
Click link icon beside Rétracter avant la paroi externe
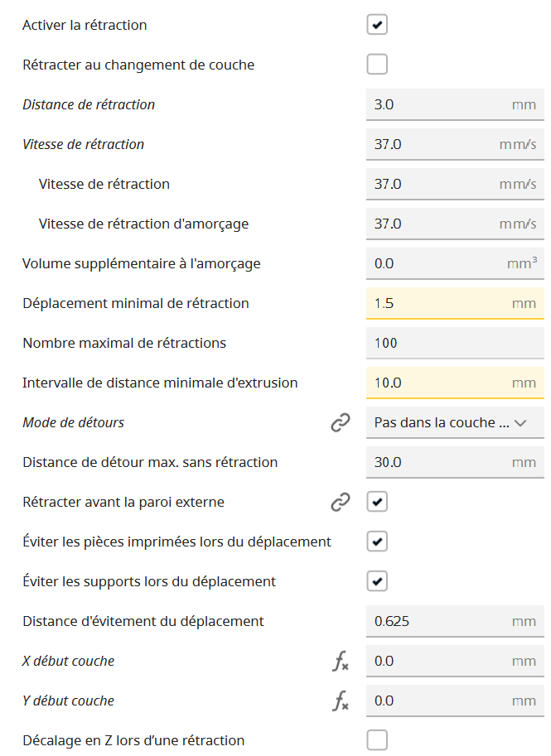pyautogui.click(x=341, y=502)
